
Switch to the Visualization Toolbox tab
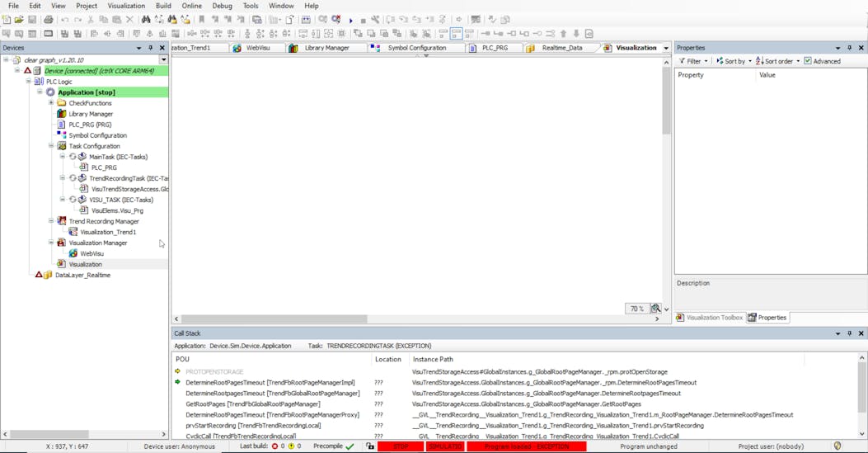709,318
